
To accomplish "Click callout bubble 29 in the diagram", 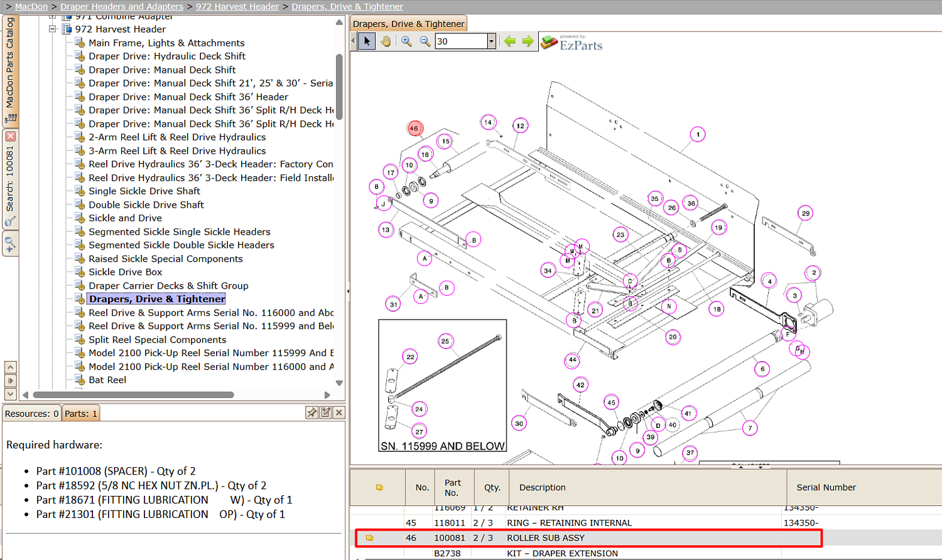I will tap(806, 213).
